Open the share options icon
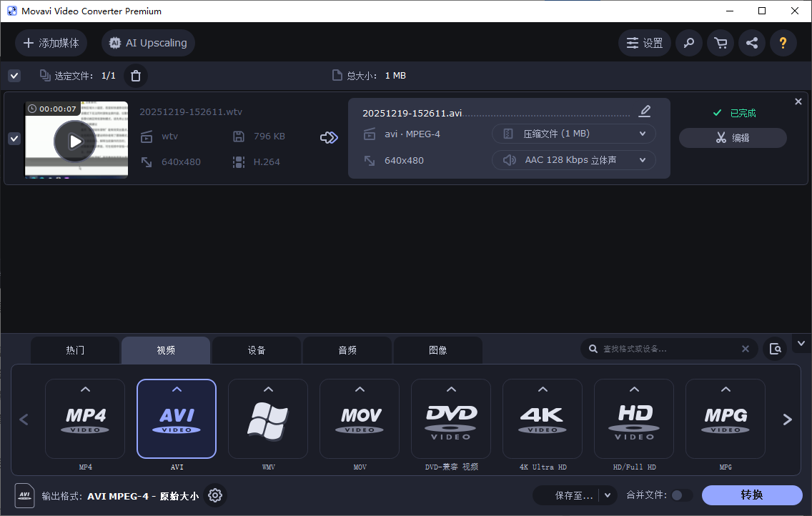Image resolution: width=812 pixels, height=516 pixels. pos(752,43)
